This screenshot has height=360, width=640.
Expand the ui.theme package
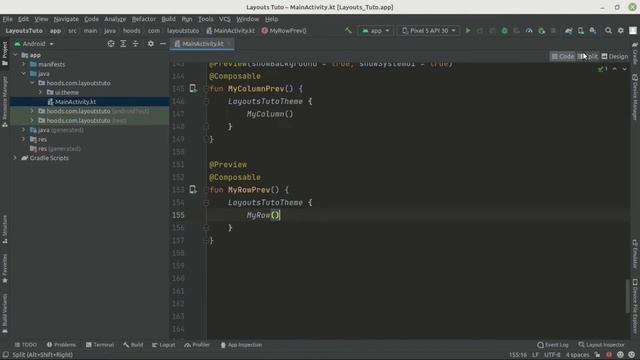point(40,92)
